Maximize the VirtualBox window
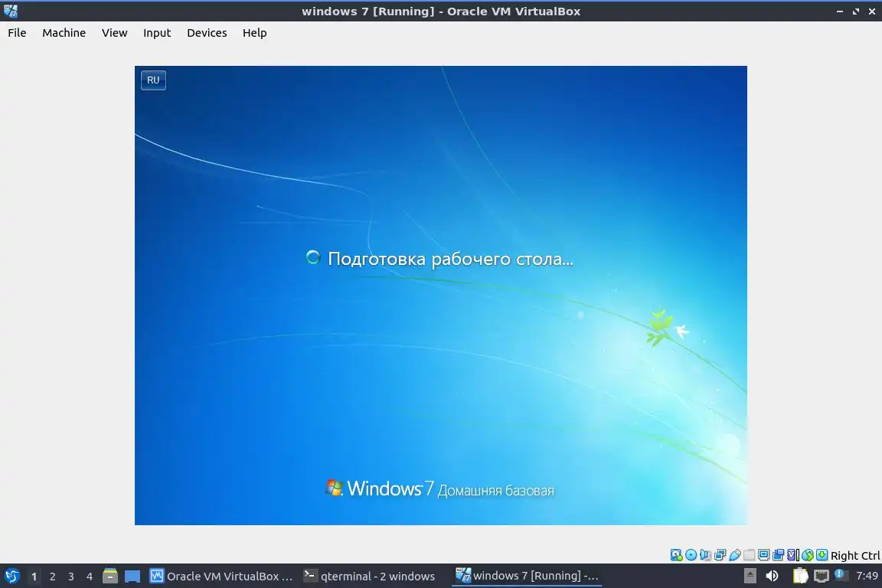Image resolution: width=882 pixels, height=588 pixels. [x=855, y=11]
